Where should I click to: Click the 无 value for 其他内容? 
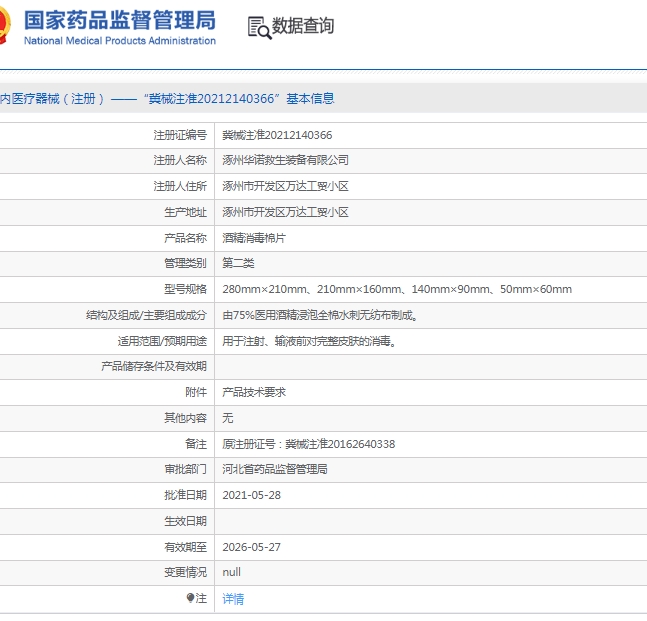pyautogui.click(x=228, y=418)
